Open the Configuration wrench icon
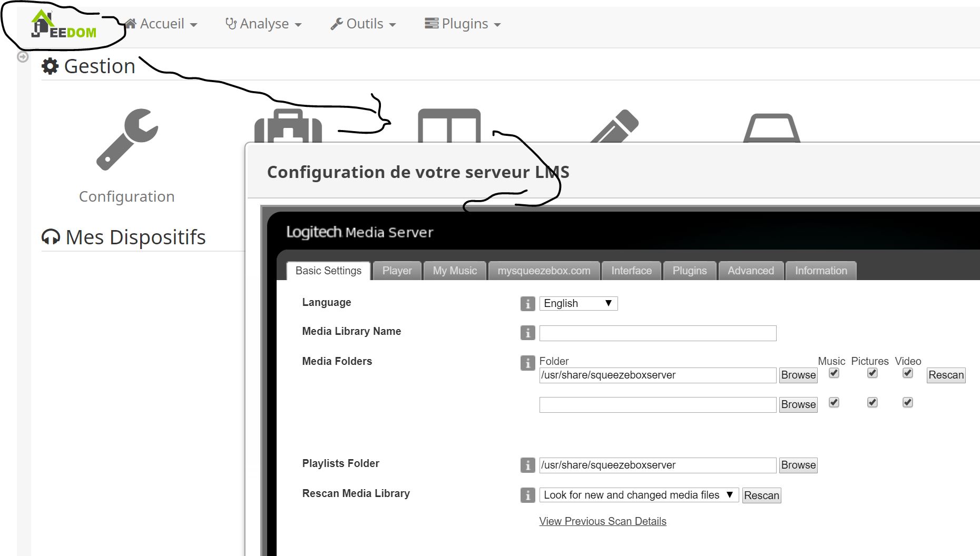Screen dimensions: 980x556 point(127,140)
